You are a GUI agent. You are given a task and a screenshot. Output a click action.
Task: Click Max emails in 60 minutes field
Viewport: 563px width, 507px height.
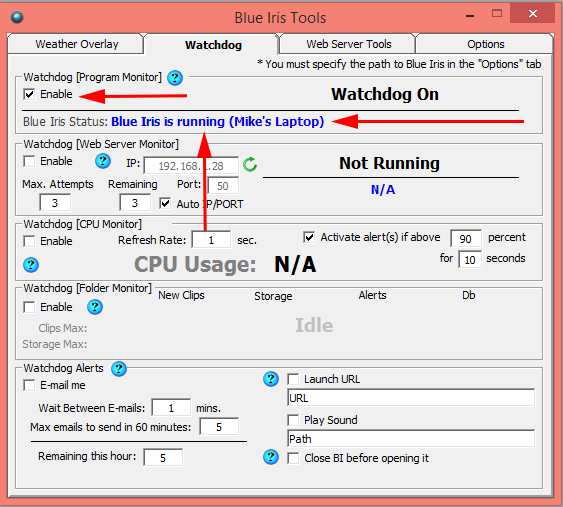pos(219,427)
